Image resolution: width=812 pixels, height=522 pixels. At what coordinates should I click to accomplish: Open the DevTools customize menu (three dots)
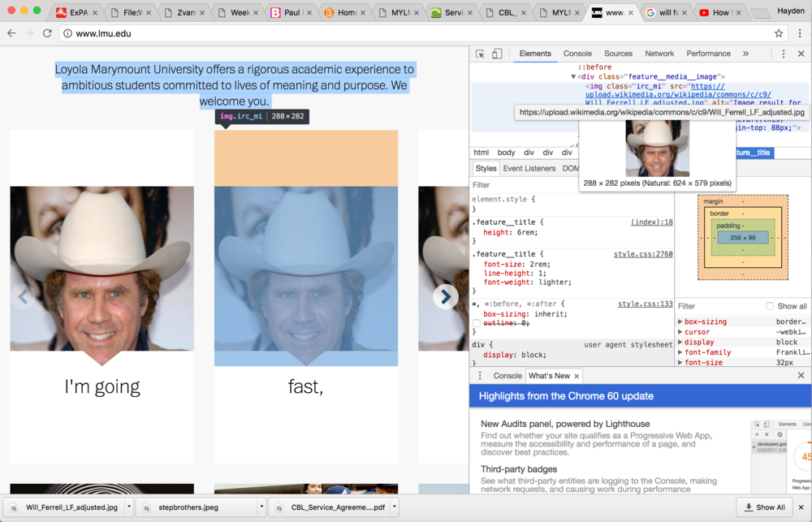point(783,54)
